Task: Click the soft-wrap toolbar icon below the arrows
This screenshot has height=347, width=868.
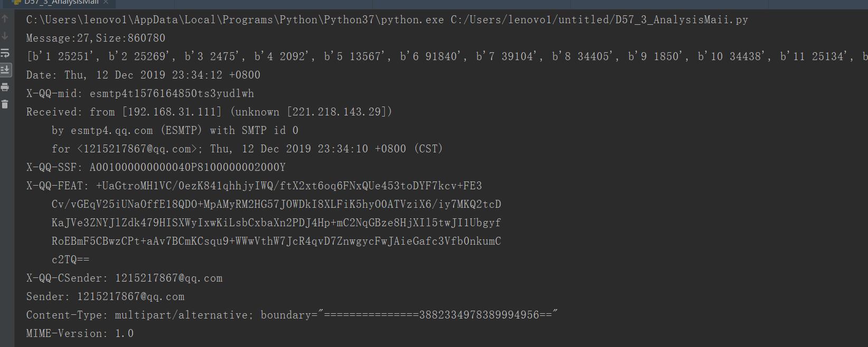Action: [5, 52]
